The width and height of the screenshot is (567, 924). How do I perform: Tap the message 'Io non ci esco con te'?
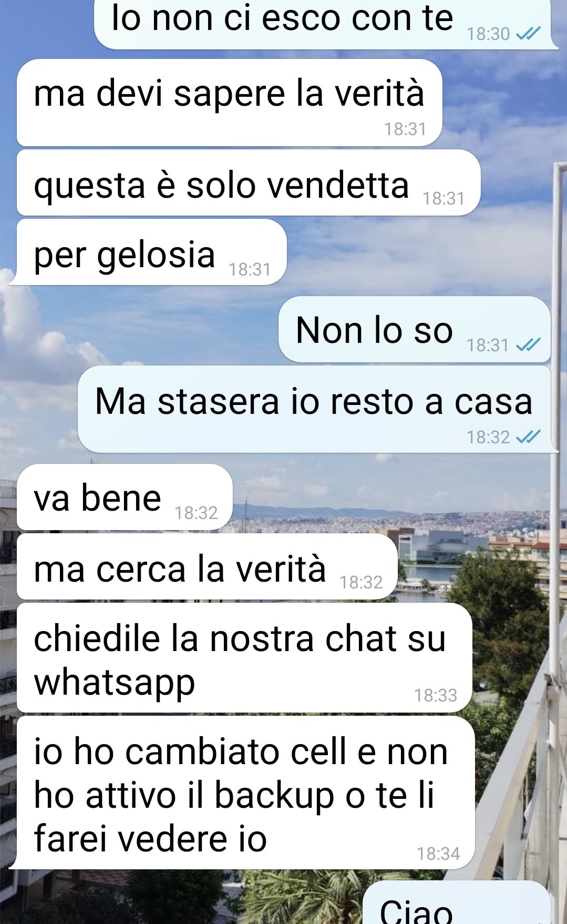326,24
